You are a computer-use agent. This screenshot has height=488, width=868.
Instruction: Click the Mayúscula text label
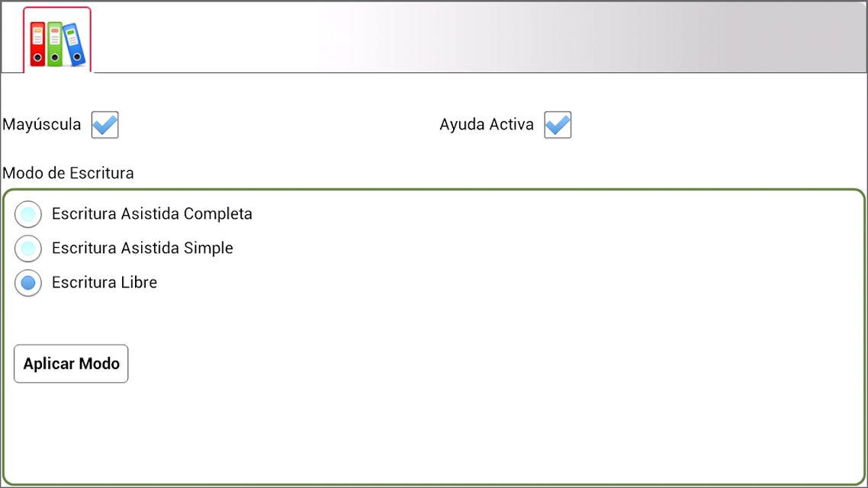(41, 124)
